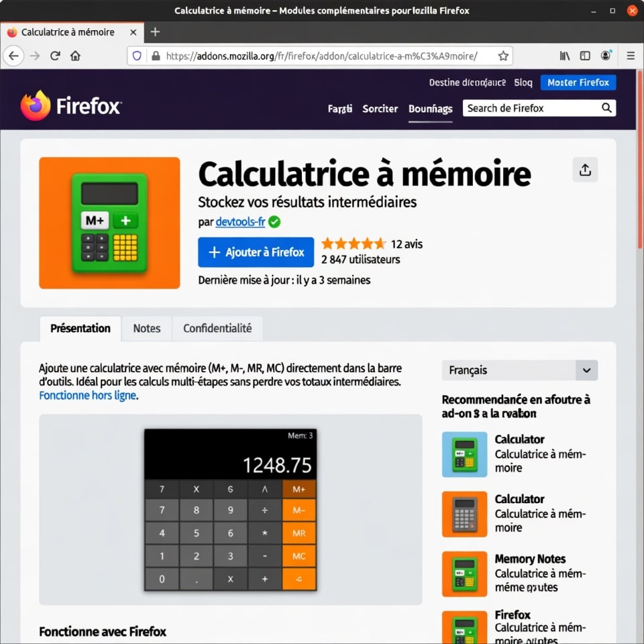The height and width of the screenshot is (644, 644).
Task: Click the blue-background Calculator icon in recommendations
Action: point(464,454)
